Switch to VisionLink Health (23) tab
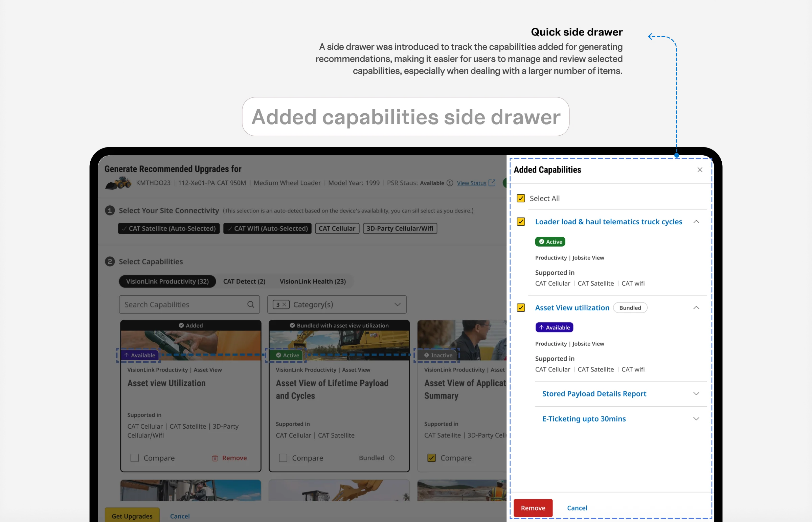Image resolution: width=812 pixels, height=522 pixels. coord(313,281)
